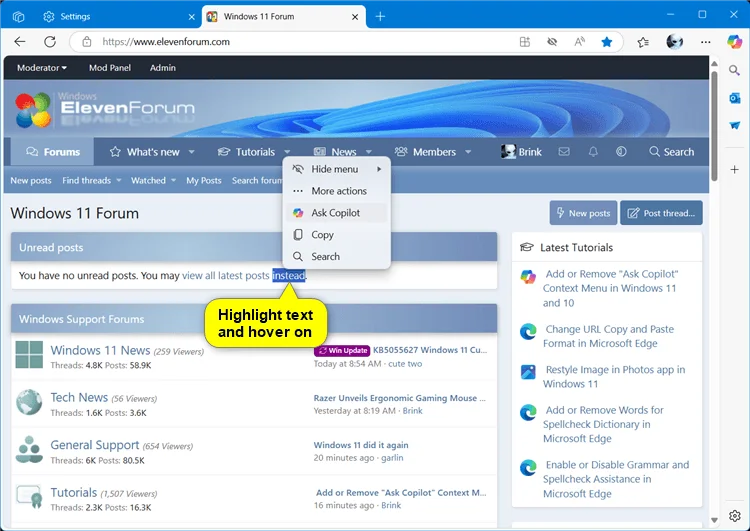The image size is (750, 531).
Task: Click the New posts lightning button
Action: [583, 213]
